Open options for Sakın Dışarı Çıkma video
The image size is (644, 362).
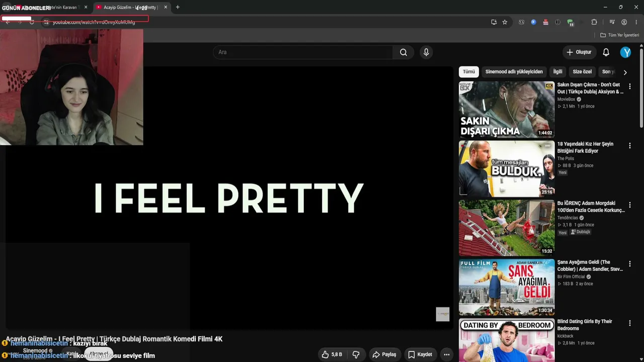[x=629, y=86]
